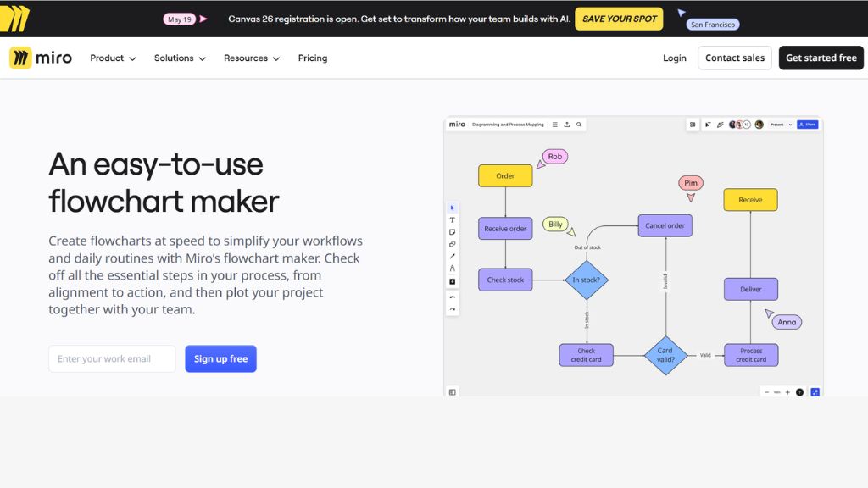Click the board title Diagramming and Process Mapping
The width and height of the screenshot is (868, 488).
click(x=508, y=125)
